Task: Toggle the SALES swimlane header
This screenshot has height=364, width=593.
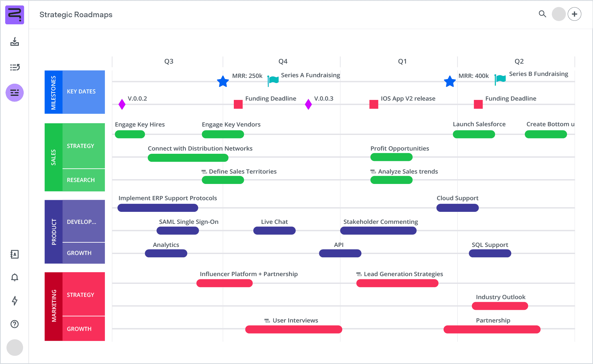Action: pos(54,157)
